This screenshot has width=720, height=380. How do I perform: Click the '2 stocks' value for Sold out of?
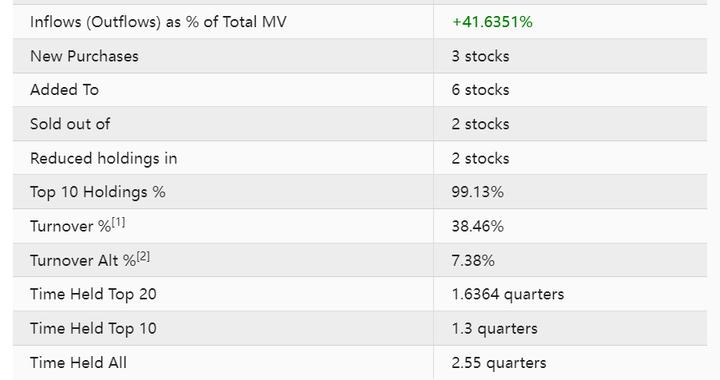[x=480, y=124]
